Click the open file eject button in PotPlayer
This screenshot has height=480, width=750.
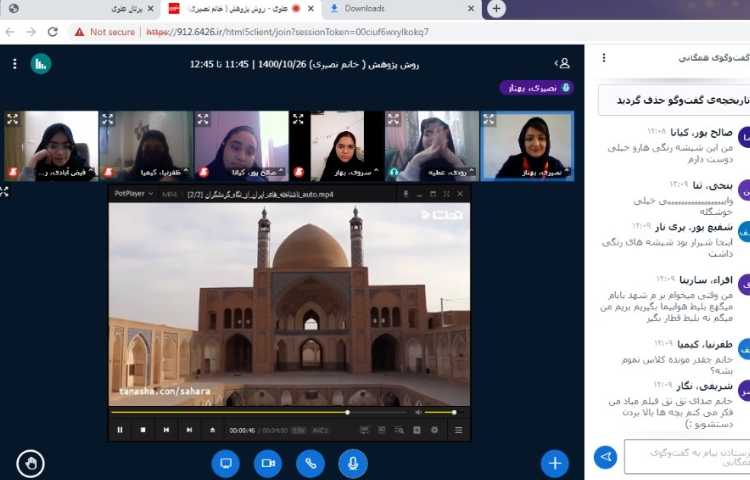coord(212,430)
